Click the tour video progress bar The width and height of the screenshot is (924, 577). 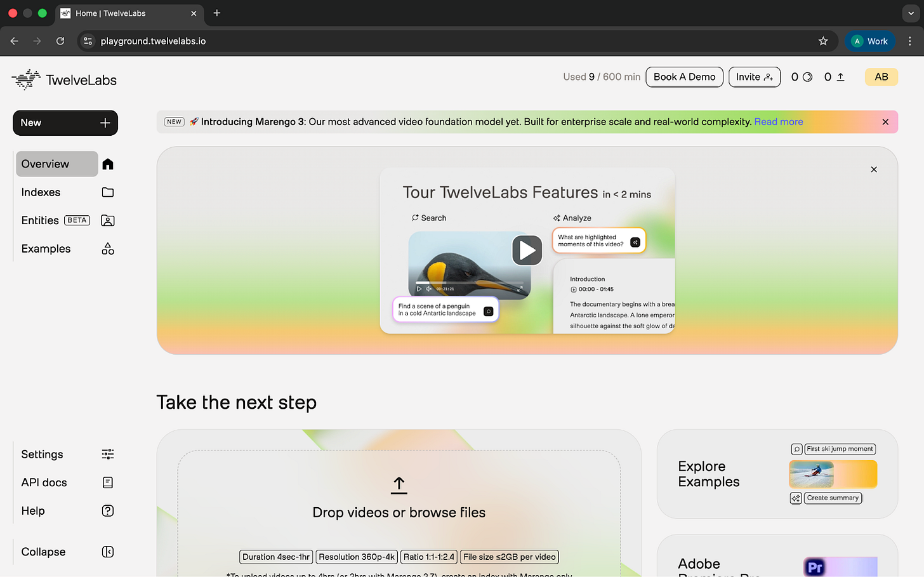point(470,282)
